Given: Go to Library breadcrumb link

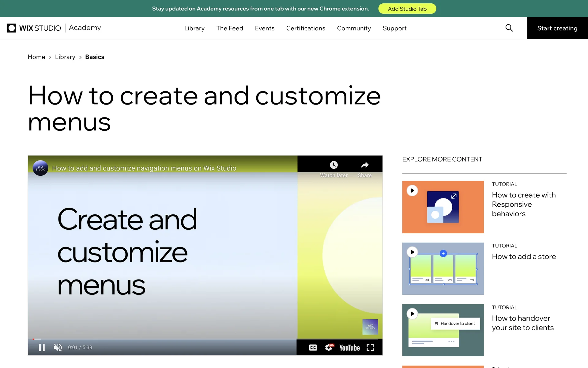Looking at the screenshot, I should point(65,57).
